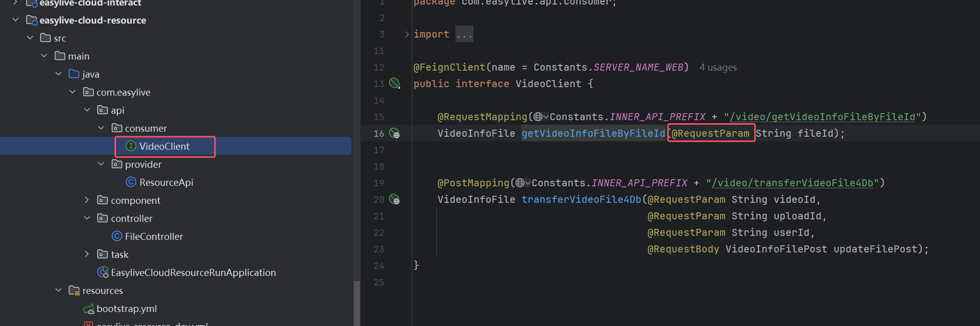
Task: Click the project tree vertical scrollbar
Action: coord(356,303)
